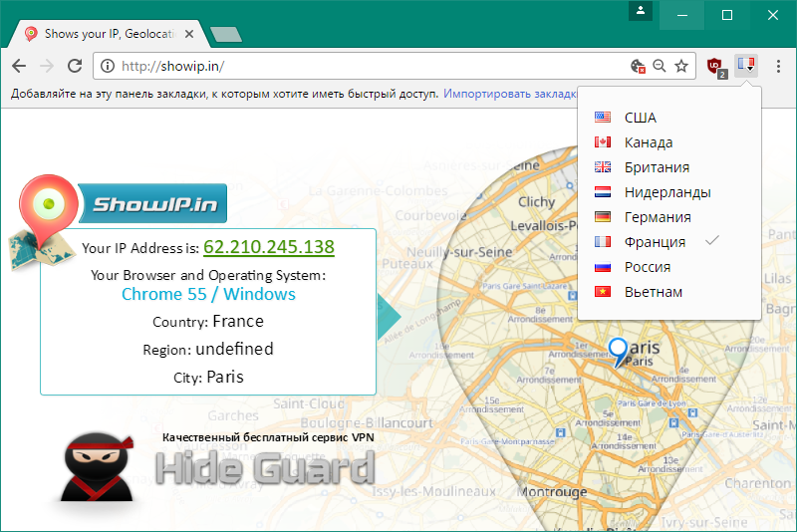
Task: Click the Your IP Address is: label
Action: click(x=140, y=248)
